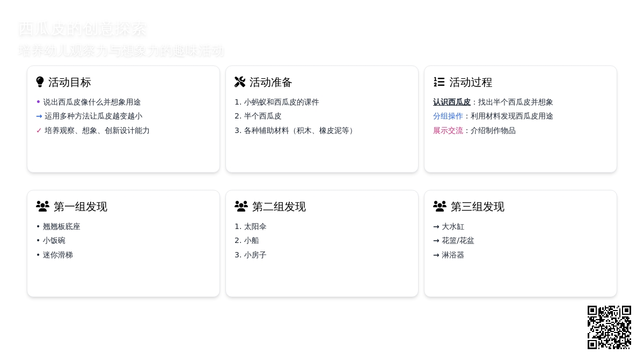Click the 淋浴器 arrow item
Viewport: 644px width, 362px height.
[x=453, y=255]
